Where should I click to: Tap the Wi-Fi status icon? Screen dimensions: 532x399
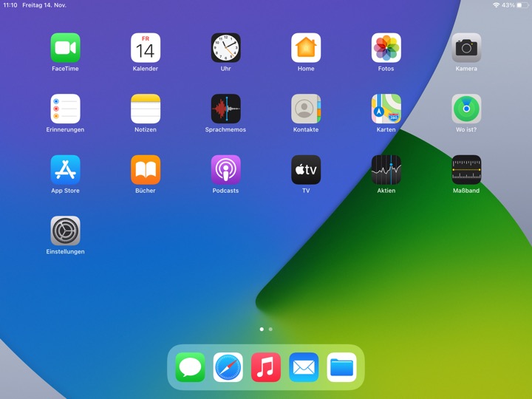pos(496,5)
